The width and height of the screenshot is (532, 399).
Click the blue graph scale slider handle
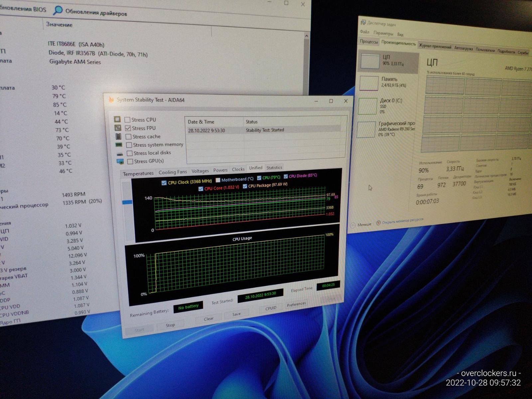click(x=127, y=202)
